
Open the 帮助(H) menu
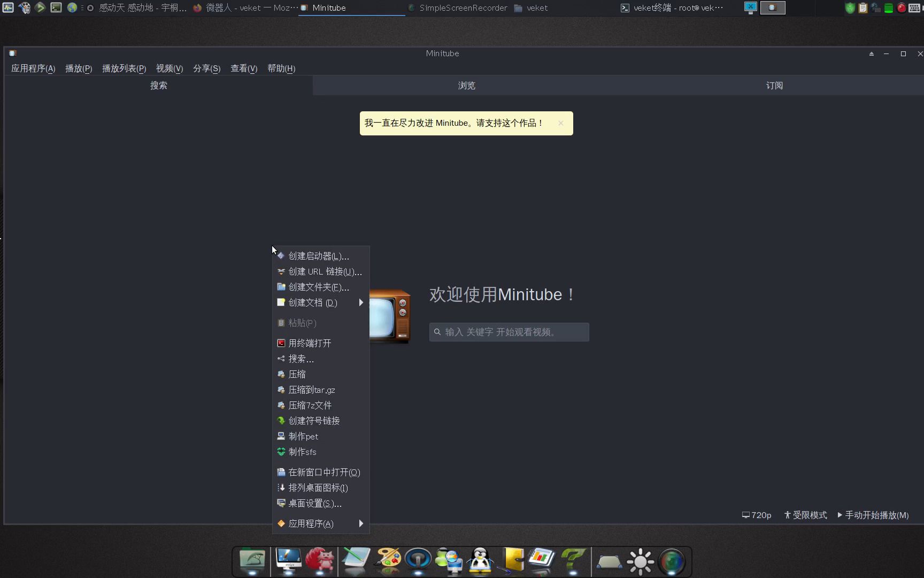click(281, 69)
